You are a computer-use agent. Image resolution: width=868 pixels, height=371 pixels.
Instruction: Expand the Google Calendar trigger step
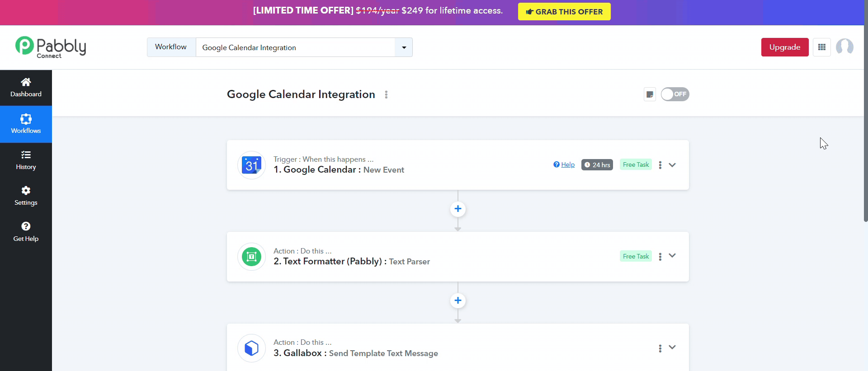coord(672,165)
